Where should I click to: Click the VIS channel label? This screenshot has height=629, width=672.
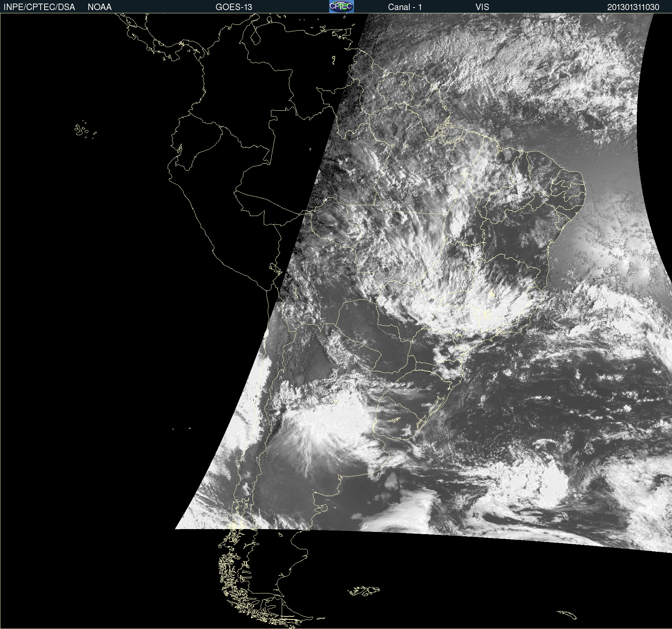tap(482, 7)
